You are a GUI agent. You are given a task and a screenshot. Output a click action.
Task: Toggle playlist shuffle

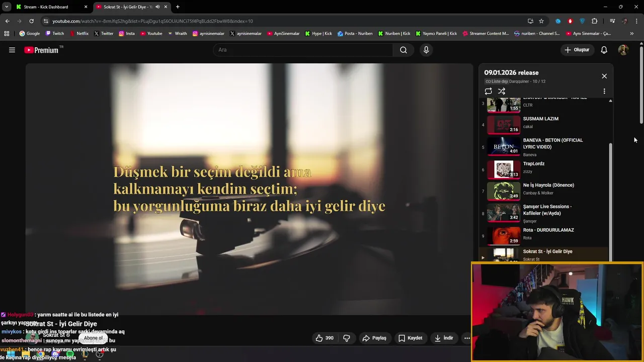(502, 91)
